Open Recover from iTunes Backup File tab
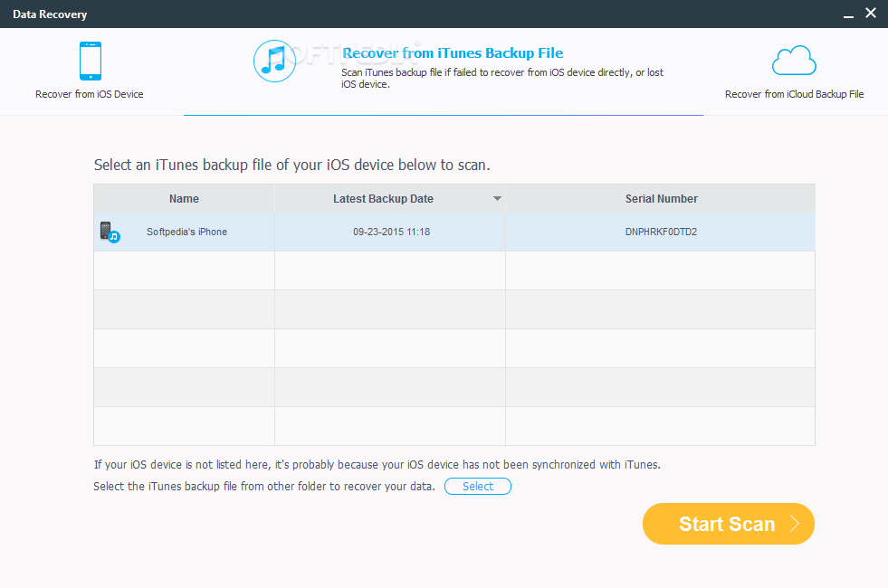 (x=444, y=71)
